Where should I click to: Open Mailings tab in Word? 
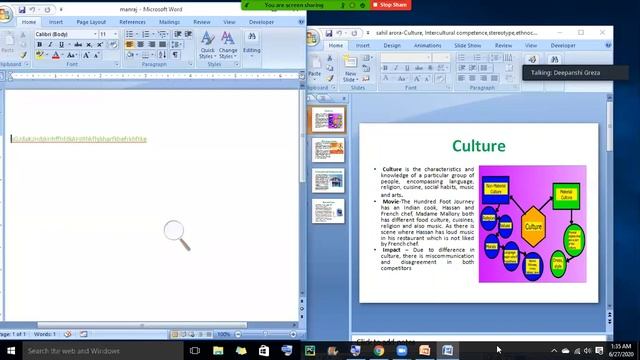click(169, 22)
